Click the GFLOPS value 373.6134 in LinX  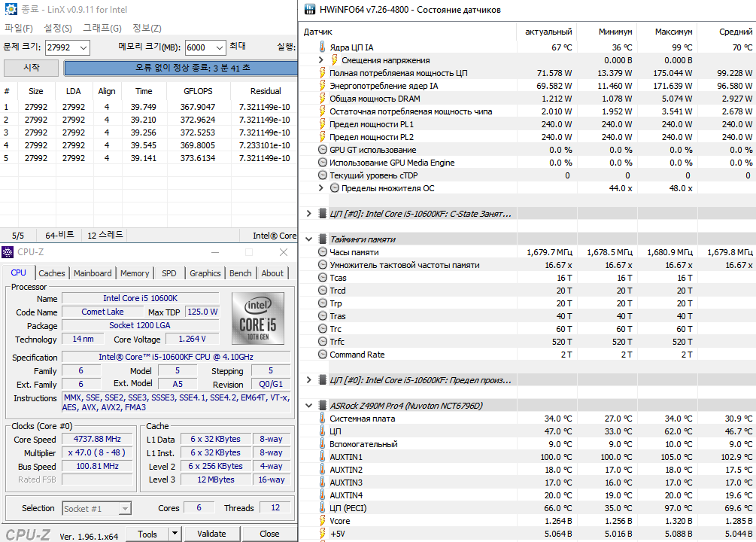click(198, 158)
